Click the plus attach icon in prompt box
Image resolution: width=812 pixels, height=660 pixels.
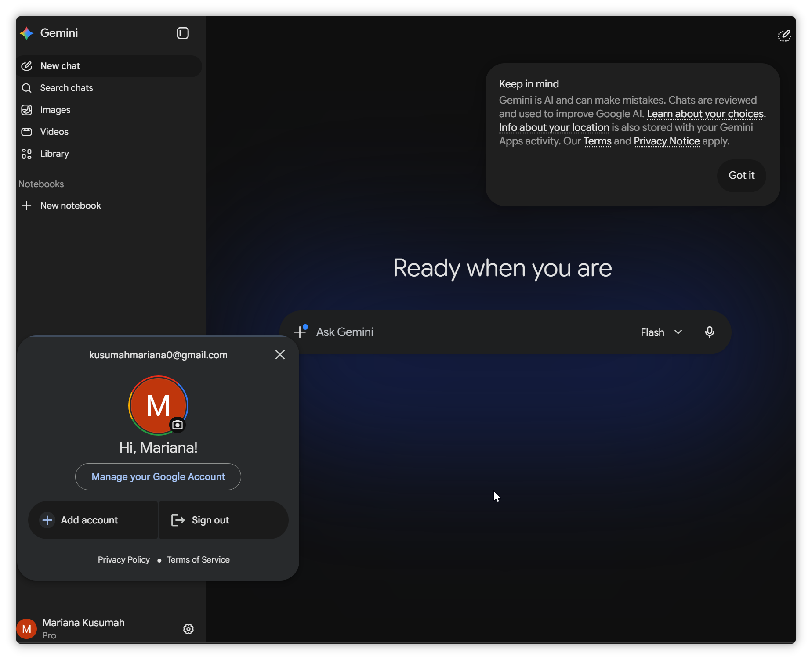point(300,332)
